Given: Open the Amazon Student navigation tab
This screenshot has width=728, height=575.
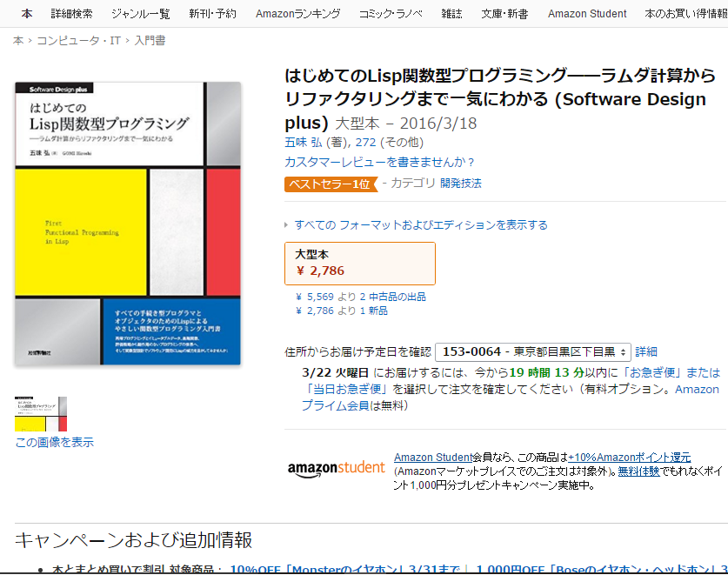Looking at the screenshot, I should [x=586, y=14].
